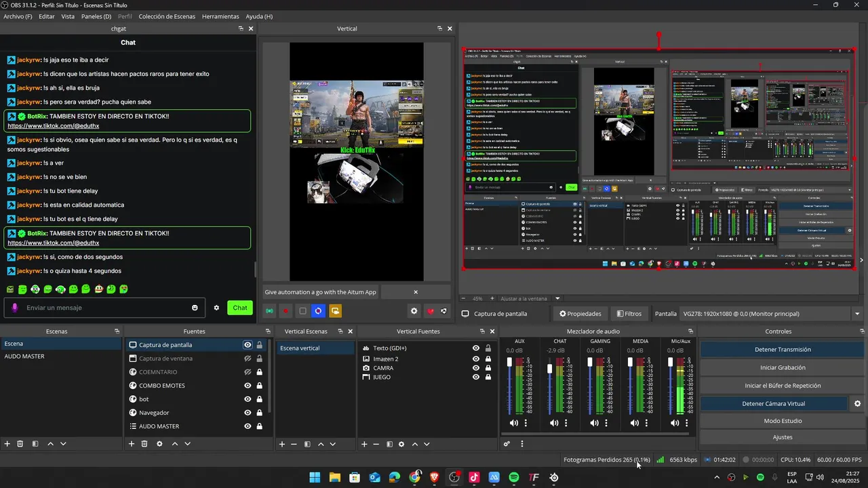Open Spotify from the Windows taskbar
This screenshot has height=488, width=868.
click(x=514, y=477)
